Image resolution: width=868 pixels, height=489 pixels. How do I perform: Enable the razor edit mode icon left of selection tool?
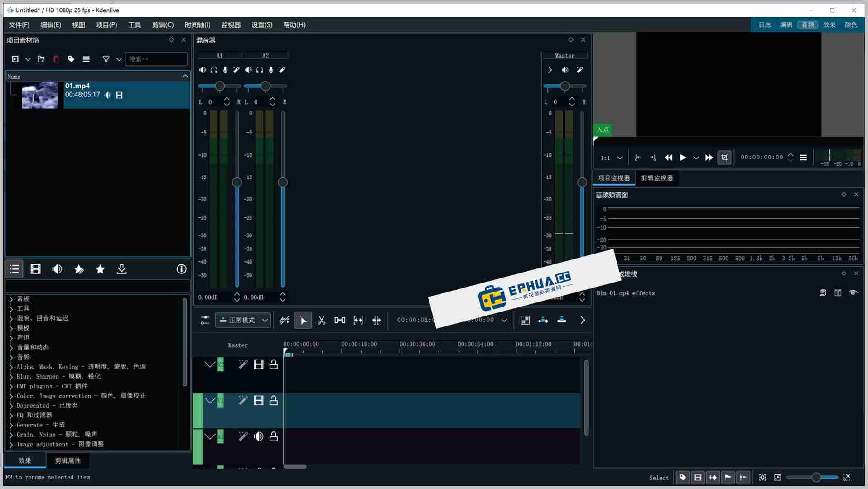285,320
